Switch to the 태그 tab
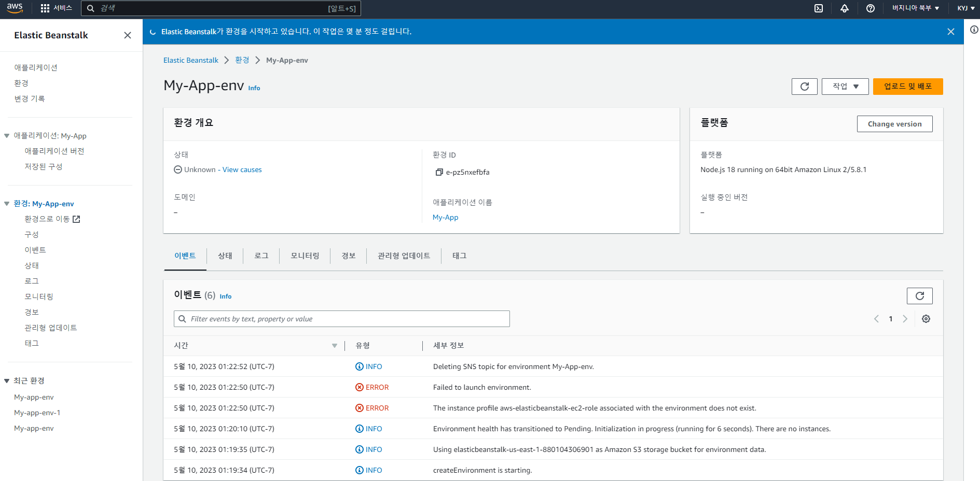Image resolution: width=980 pixels, height=481 pixels. [x=460, y=256]
